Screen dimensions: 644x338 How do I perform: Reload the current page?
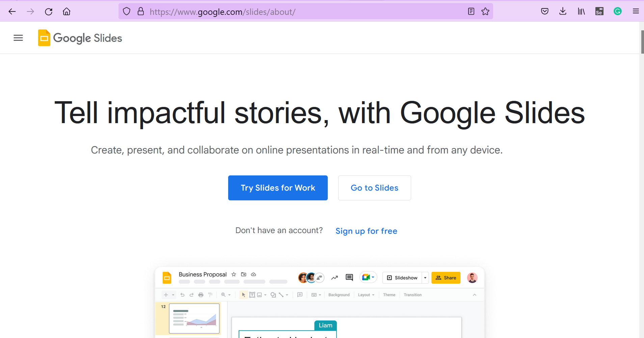coord(49,12)
